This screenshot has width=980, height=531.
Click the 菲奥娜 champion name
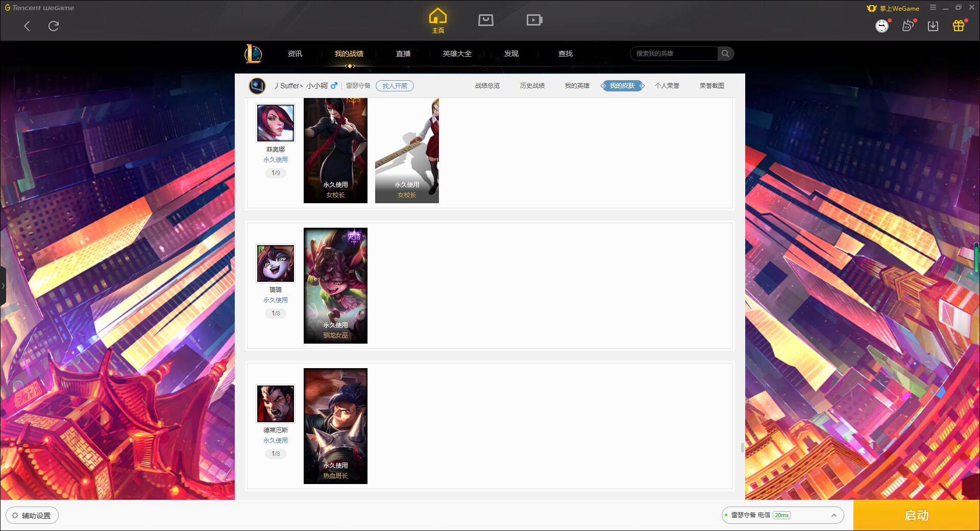coord(276,150)
